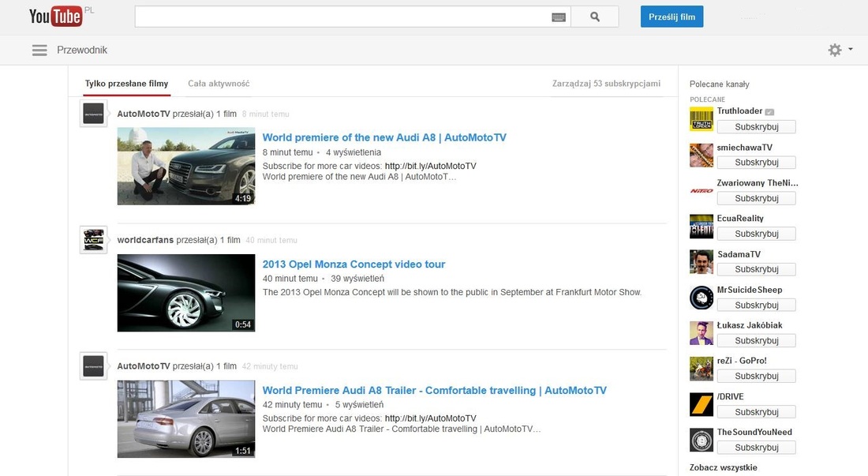
Task: Open World Premiere Audi A8 Trailer video title
Action: point(435,390)
